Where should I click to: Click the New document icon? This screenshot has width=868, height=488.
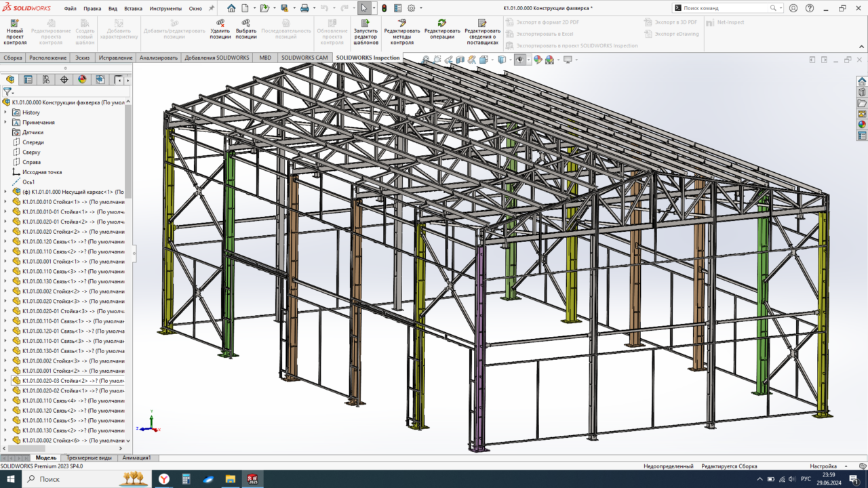[245, 8]
